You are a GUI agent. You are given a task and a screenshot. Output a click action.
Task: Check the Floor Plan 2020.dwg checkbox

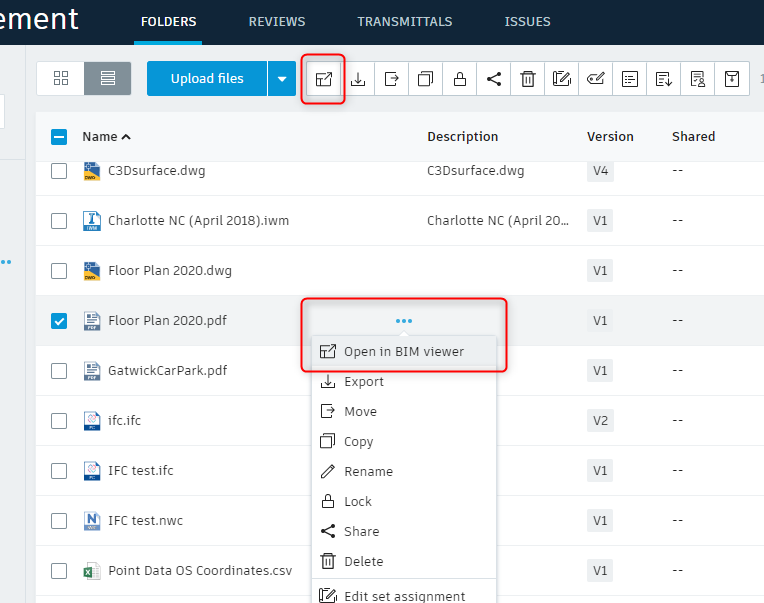[x=59, y=271]
